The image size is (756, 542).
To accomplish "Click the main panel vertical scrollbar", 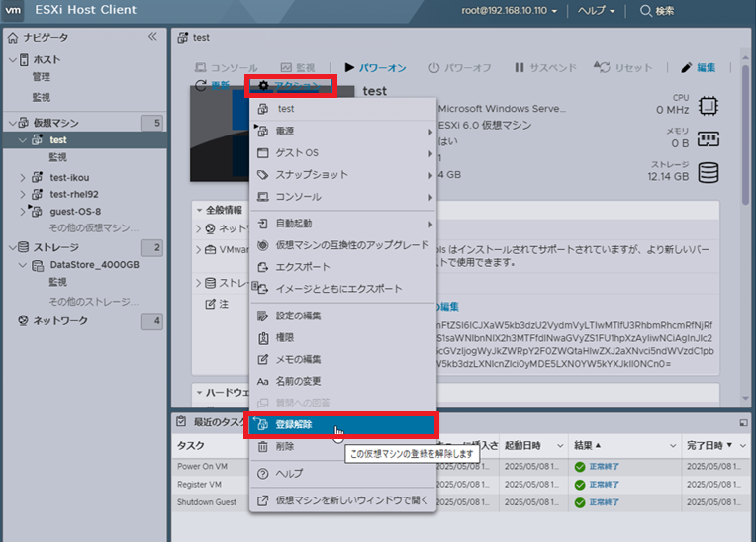I will [745, 135].
